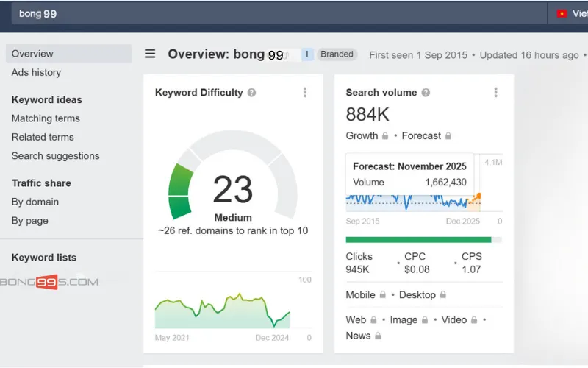The image size is (588, 368).
Task: Click the Branded tag
Action: [x=337, y=54]
